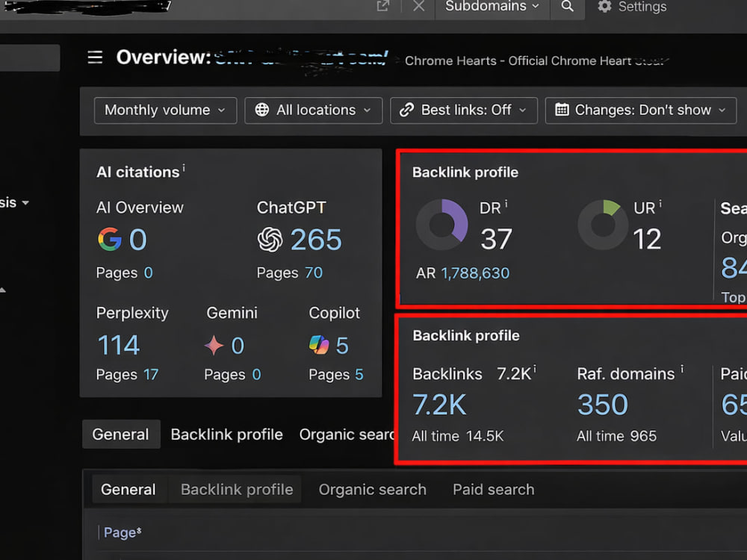Expand the All locations dropdown
The height and width of the screenshot is (560, 747).
(314, 111)
